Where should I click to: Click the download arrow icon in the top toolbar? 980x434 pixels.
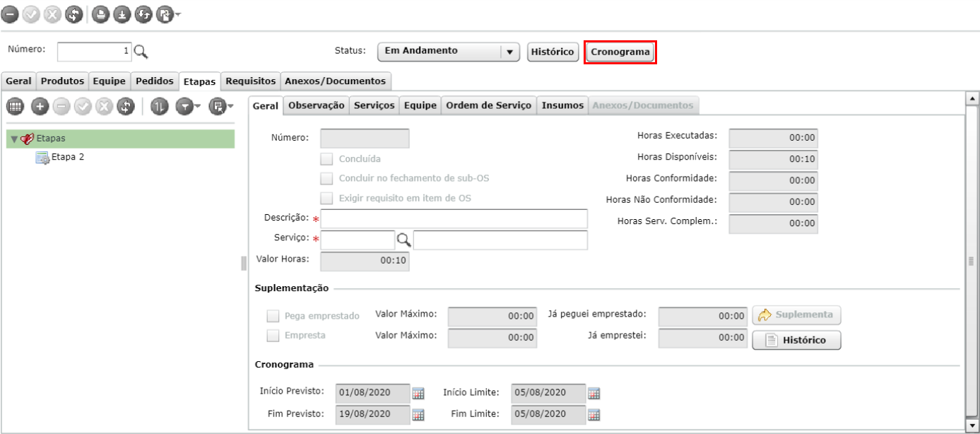pos(122,13)
